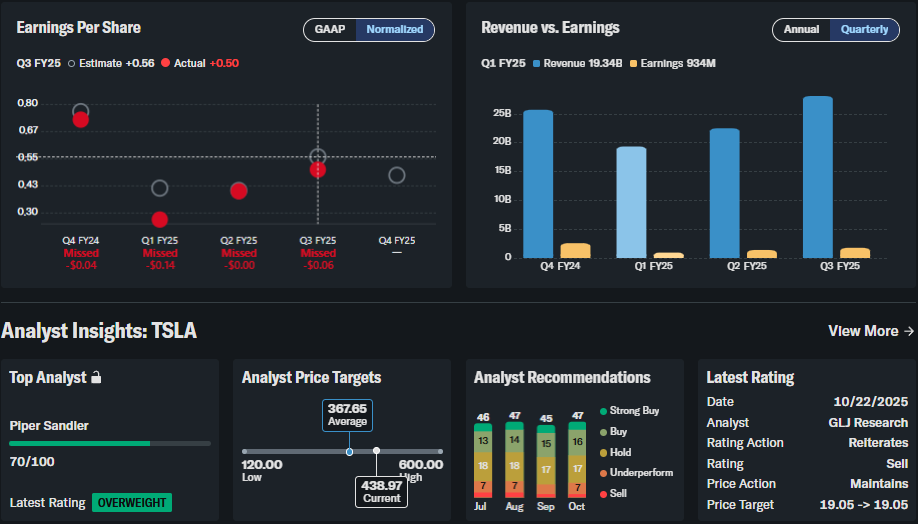Click the Strong Buy legend dot

pyautogui.click(x=604, y=411)
